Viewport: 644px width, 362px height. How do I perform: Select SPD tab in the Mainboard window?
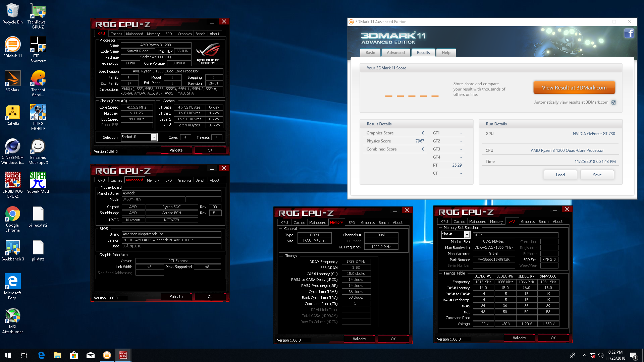[169, 180]
